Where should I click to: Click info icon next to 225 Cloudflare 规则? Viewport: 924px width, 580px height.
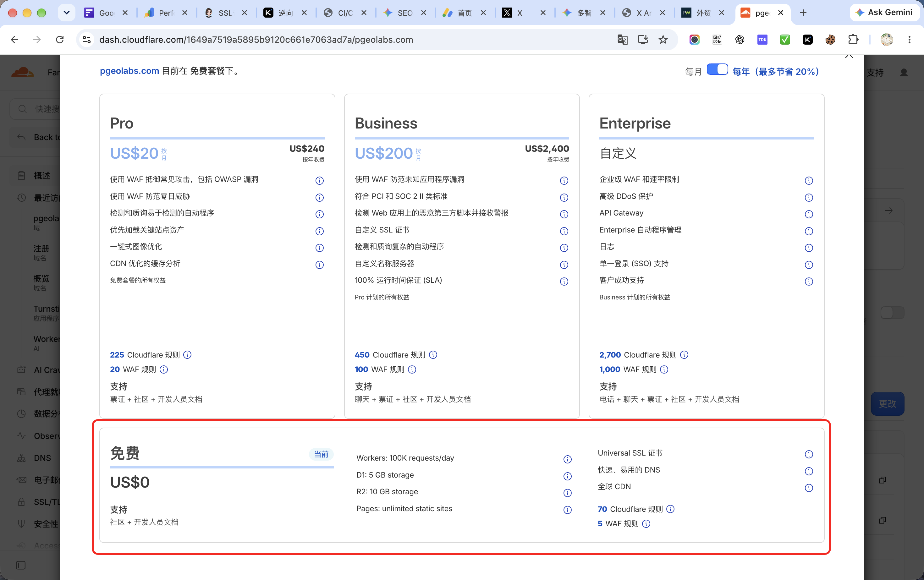(187, 354)
